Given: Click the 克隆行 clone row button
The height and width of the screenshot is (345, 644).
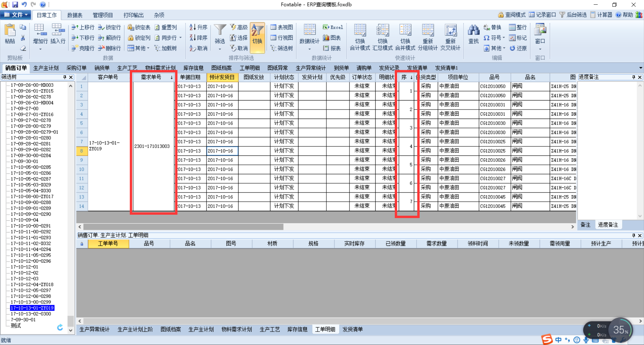Looking at the screenshot, I should (x=83, y=48).
